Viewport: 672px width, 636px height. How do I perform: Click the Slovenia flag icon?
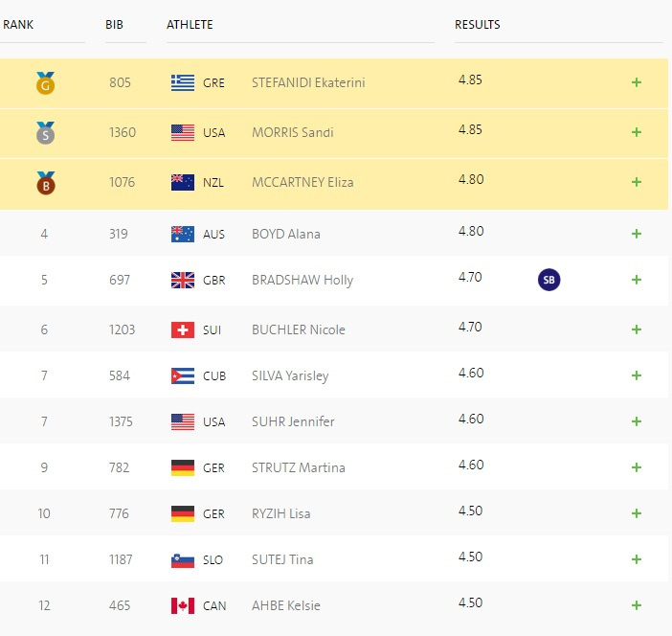(182, 559)
